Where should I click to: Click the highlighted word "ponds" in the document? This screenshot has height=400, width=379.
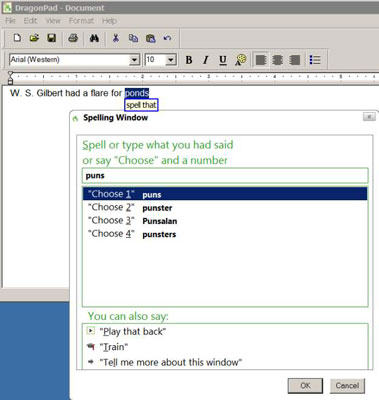coord(137,93)
